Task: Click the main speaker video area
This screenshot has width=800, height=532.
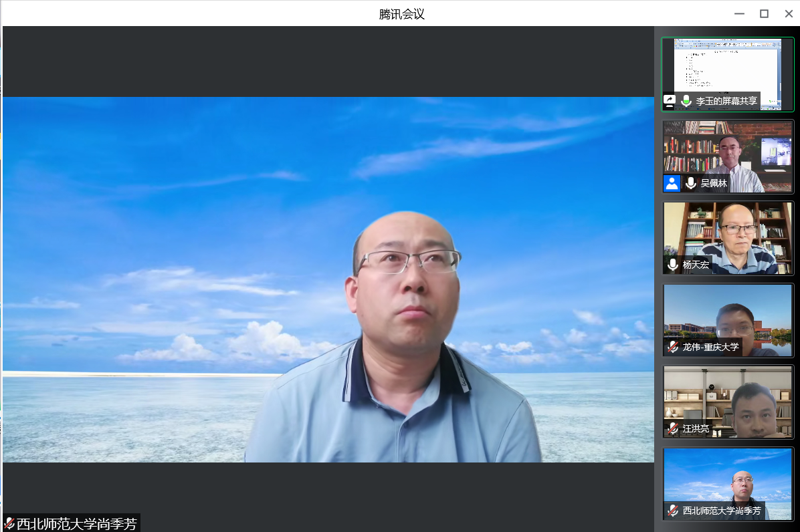Action: pos(328,279)
